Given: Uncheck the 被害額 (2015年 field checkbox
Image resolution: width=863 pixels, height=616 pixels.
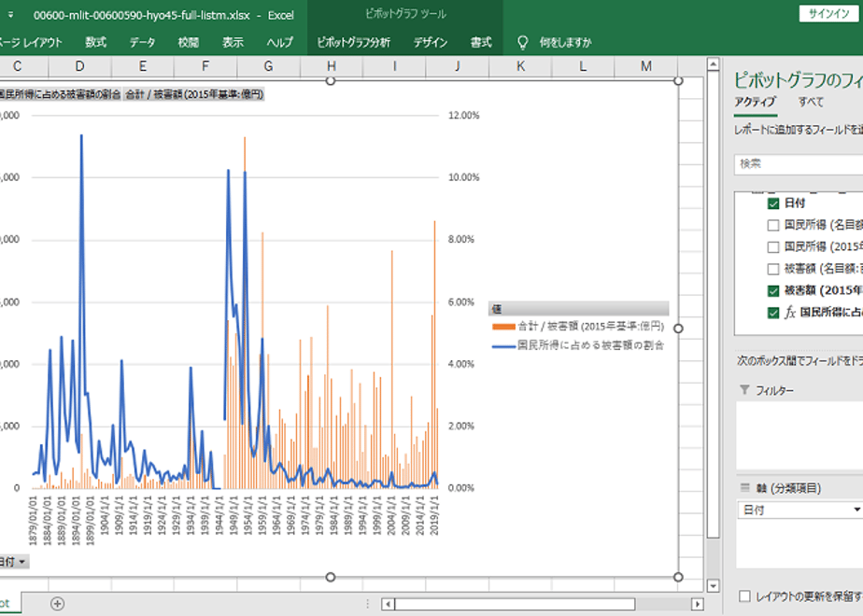Looking at the screenshot, I should coord(773,290).
